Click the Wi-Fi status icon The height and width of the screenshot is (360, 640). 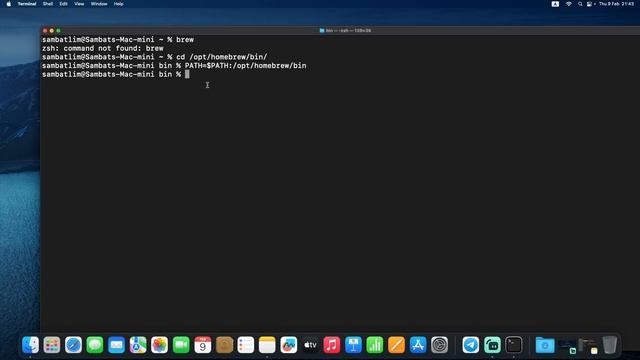[569, 4]
